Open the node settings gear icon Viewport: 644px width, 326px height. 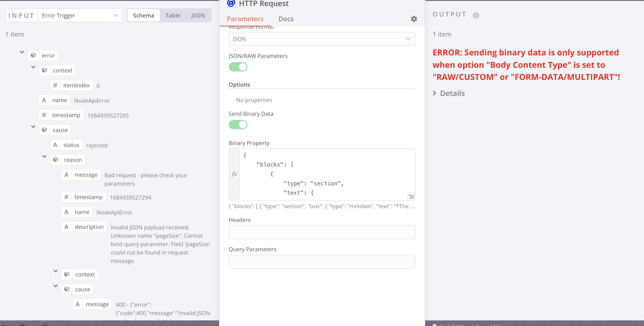point(414,19)
